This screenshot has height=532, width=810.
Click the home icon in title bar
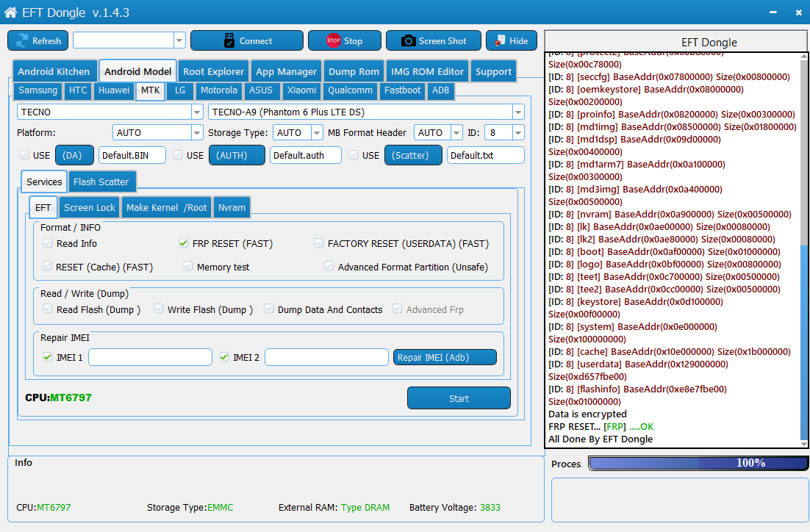tap(10, 12)
